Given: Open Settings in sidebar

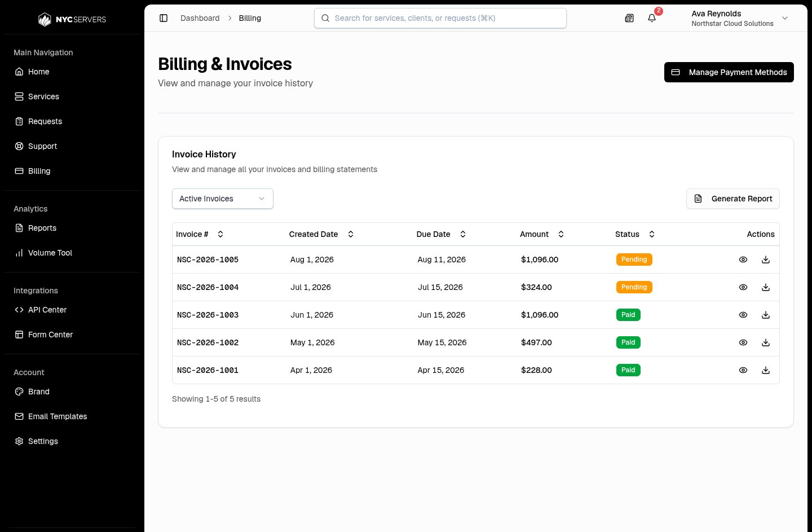Looking at the screenshot, I should (x=72, y=441).
